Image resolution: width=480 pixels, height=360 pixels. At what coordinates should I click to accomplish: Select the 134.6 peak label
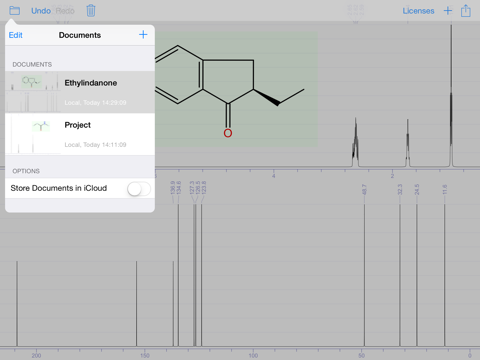click(179, 188)
